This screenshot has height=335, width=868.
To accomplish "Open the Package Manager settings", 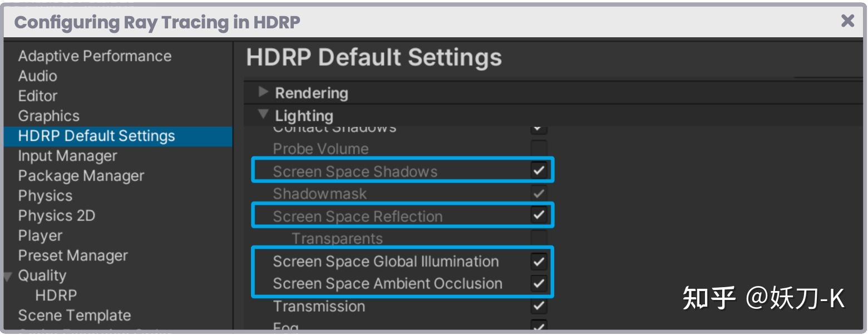I will (80, 175).
